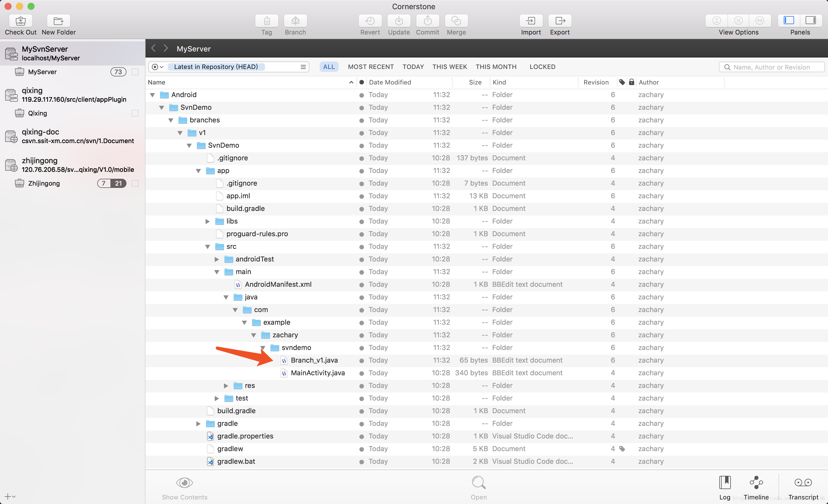Sort by the Author column header
Image resolution: width=828 pixels, height=504 pixels.
click(x=680, y=82)
